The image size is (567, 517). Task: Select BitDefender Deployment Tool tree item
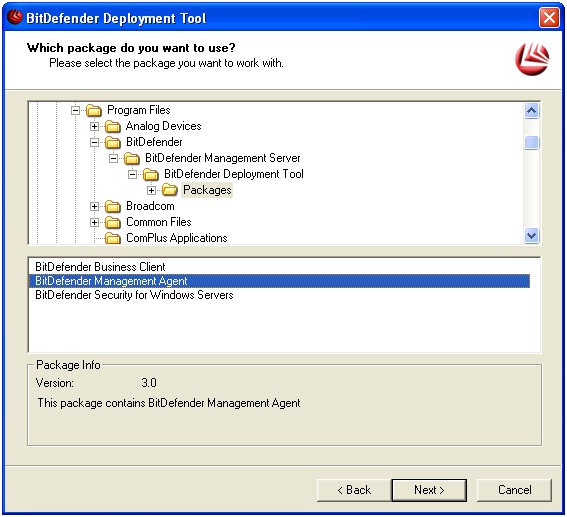click(234, 174)
